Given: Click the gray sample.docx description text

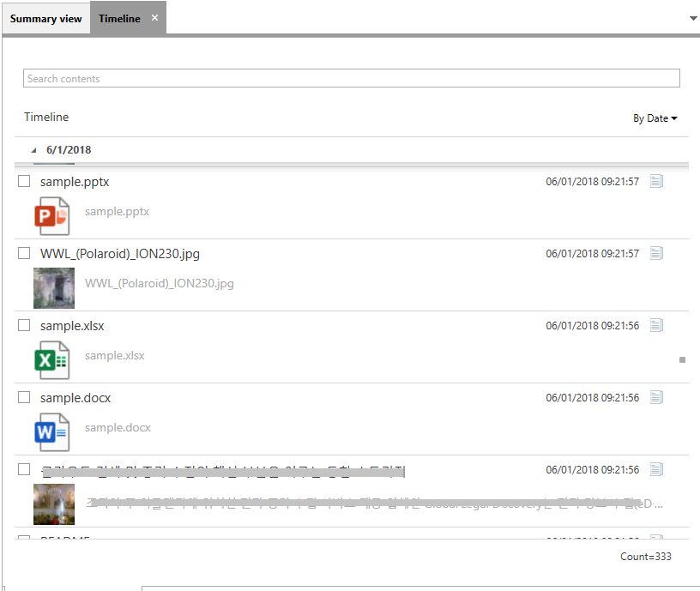Looking at the screenshot, I should [118, 427].
